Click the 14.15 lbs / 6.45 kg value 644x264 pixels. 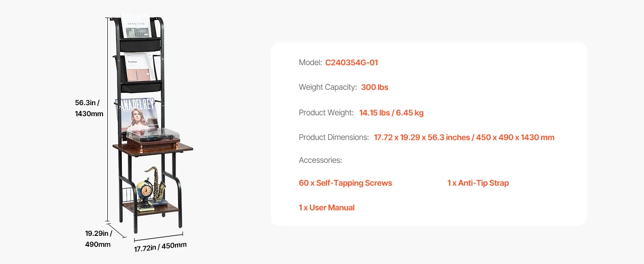[391, 113]
